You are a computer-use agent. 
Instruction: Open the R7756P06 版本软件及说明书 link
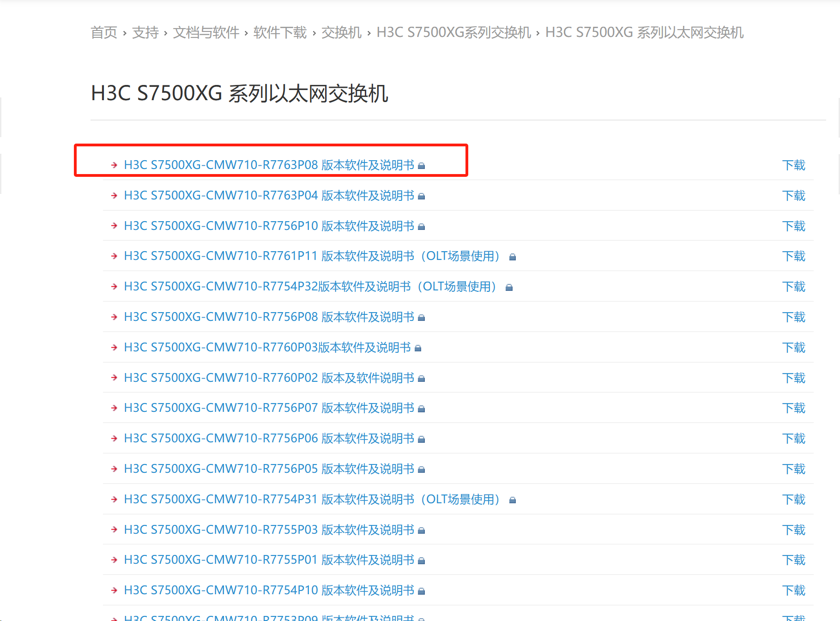(x=269, y=438)
